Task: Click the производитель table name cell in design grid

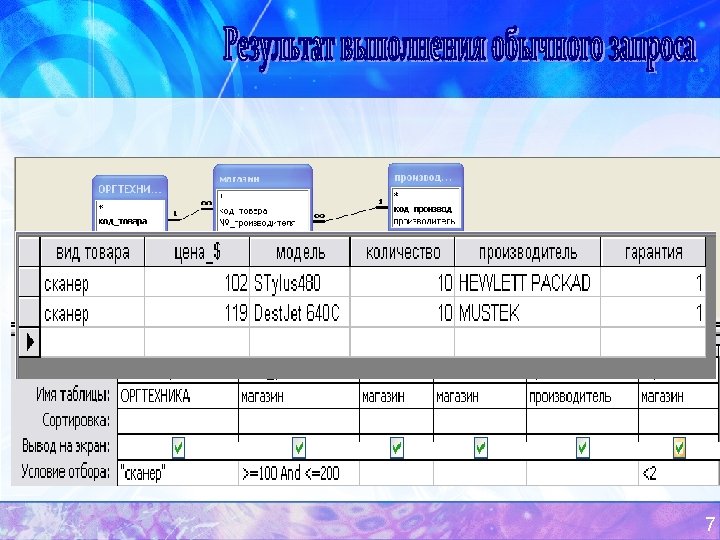Action: coord(582,396)
